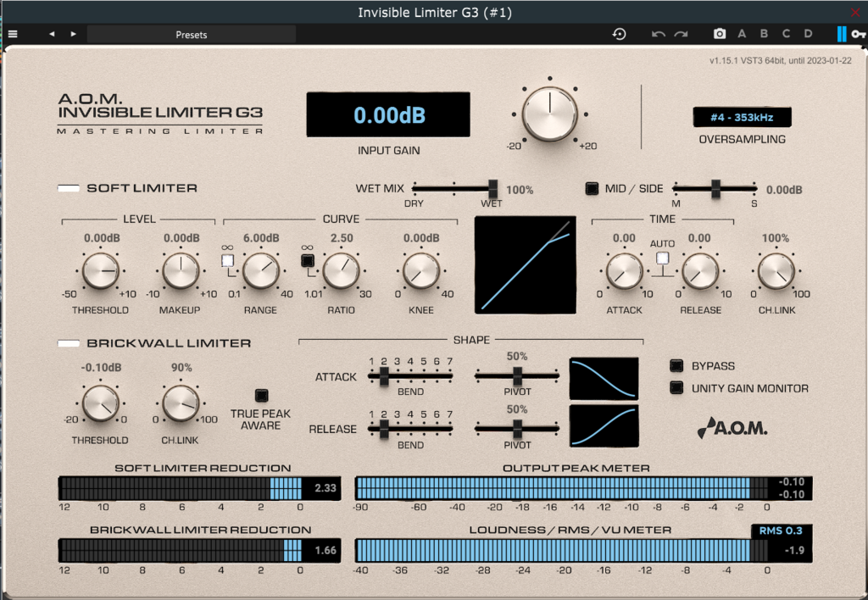This screenshot has height=600, width=868.
Task: Select snapshot slot C
Action: point(786,34)
